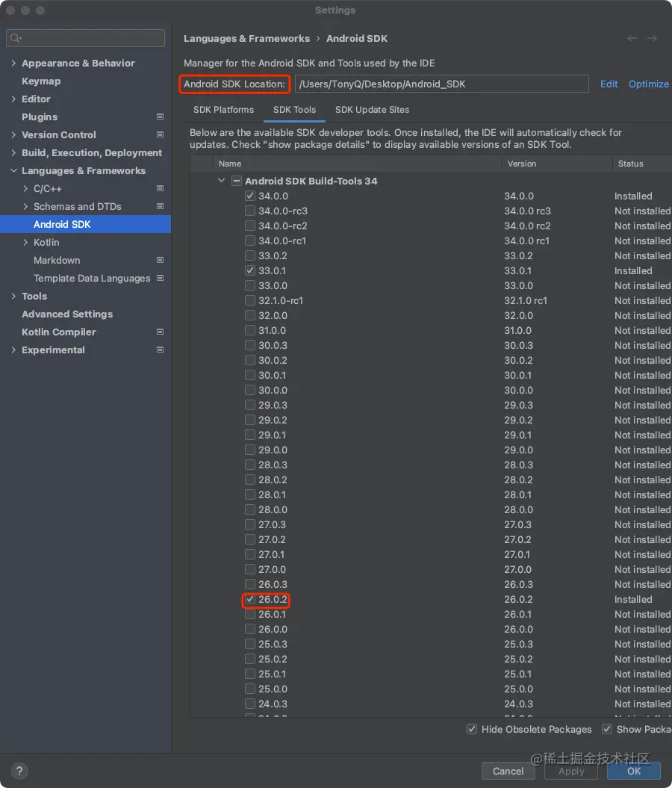The width and height of the screenshot is (672, 788).
Task: Open the help question mark button
Action: 19,770
